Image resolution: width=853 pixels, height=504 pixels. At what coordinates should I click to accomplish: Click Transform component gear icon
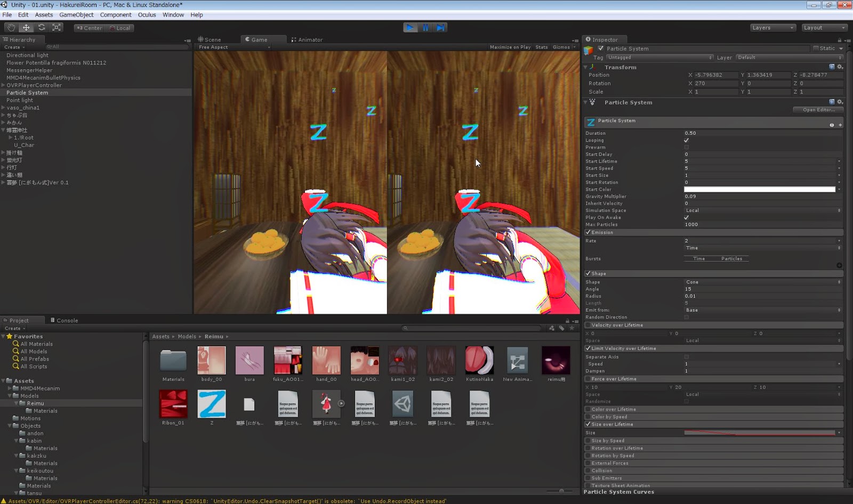click(x=840, y=67)
